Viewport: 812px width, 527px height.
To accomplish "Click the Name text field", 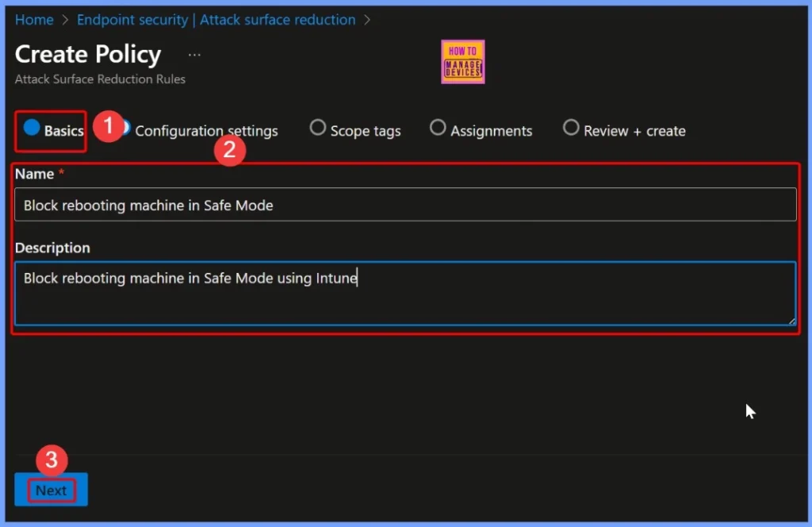I will click(406, 204).
